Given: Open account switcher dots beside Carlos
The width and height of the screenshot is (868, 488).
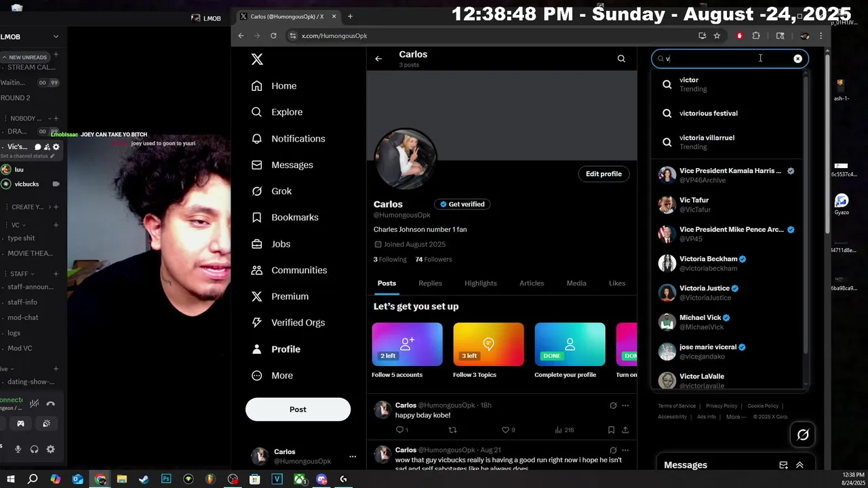Looking at the screenshot, I should 352,456.
